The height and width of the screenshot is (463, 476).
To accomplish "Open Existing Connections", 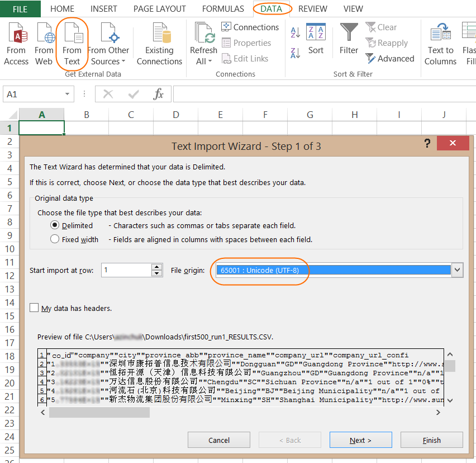I will [x=159, y=44].
